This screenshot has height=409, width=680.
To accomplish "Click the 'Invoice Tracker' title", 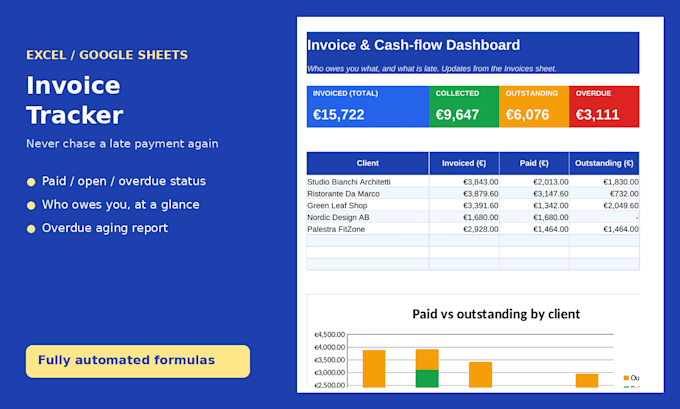I will click(75, 100).
